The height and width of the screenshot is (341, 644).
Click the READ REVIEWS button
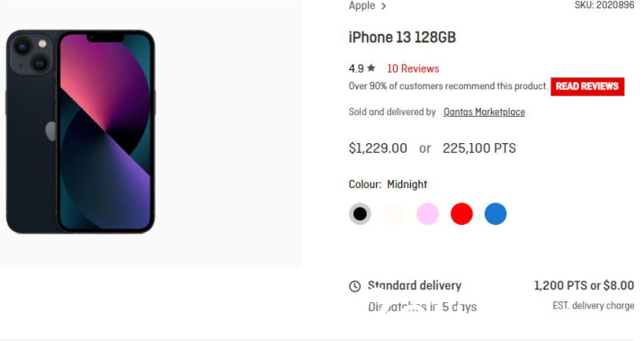(587, 86)
